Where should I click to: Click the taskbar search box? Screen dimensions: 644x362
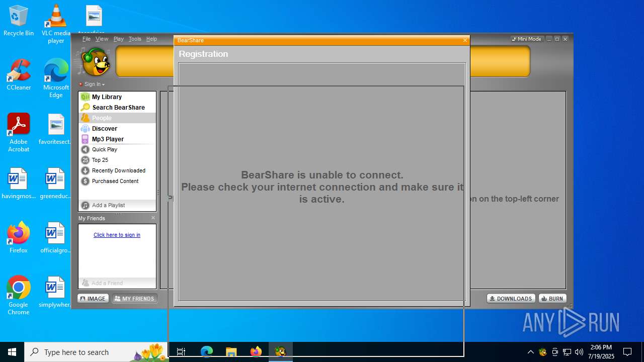[x=97, y=352]
